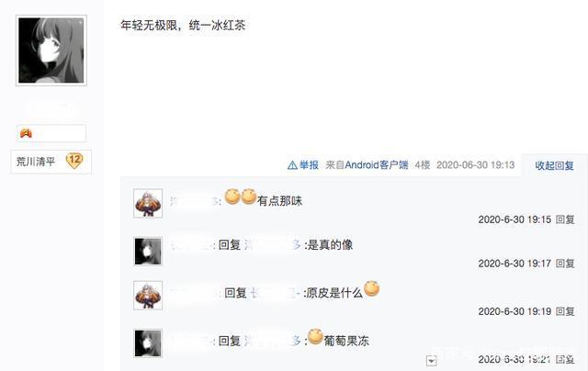Reply to the 19:15 comment
The width and height of the screenshot is (588, 371).
click(x=565, y=219)
